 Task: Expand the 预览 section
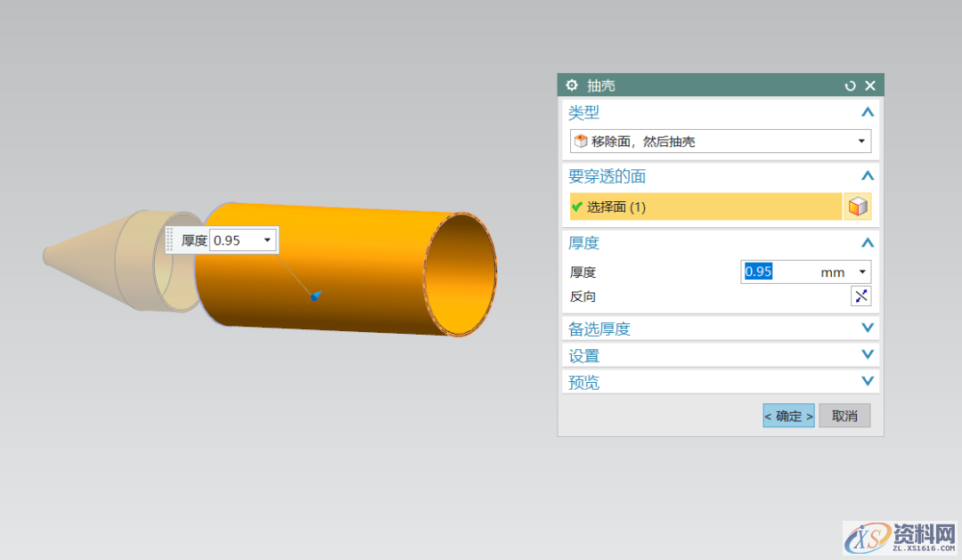coord(867,381)
